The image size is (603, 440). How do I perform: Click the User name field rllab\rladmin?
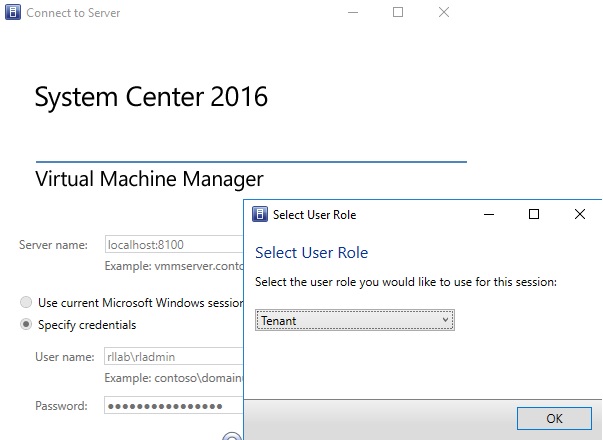pos(174,357)
